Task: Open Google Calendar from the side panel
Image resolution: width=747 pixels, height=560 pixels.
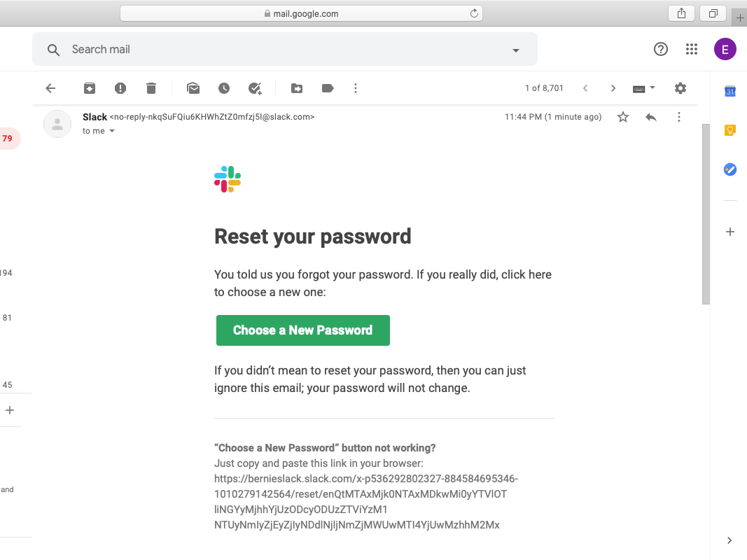Action: click(x=730, y=91)
